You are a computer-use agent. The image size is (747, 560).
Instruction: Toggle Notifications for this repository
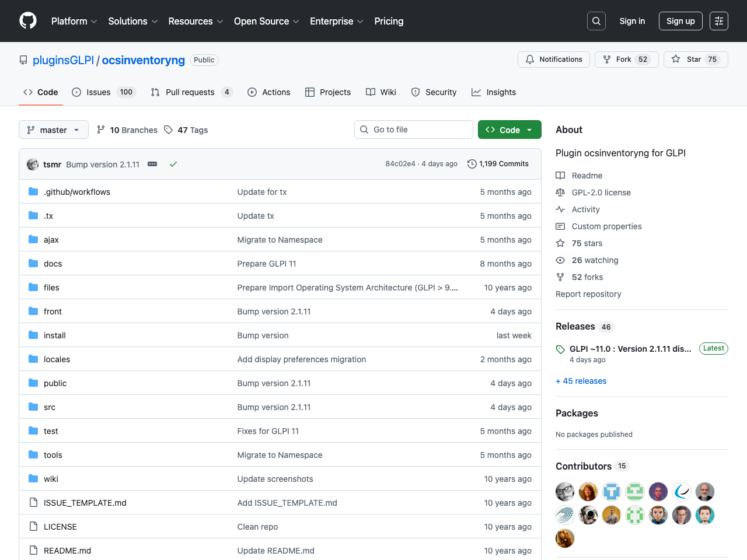click(553, 60)
